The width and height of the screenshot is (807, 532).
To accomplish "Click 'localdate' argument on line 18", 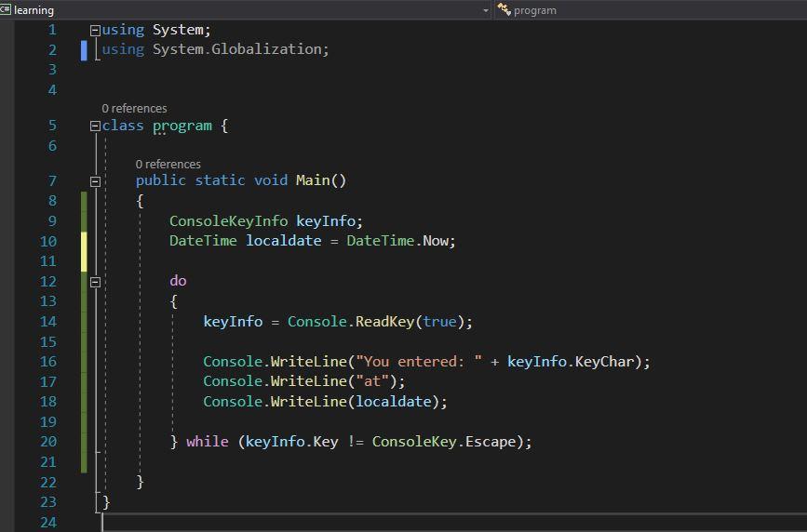I will coord(393,401).
